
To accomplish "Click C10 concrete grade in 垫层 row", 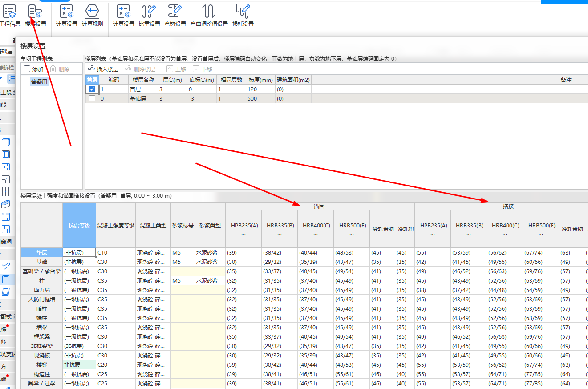I will [116, 252].
